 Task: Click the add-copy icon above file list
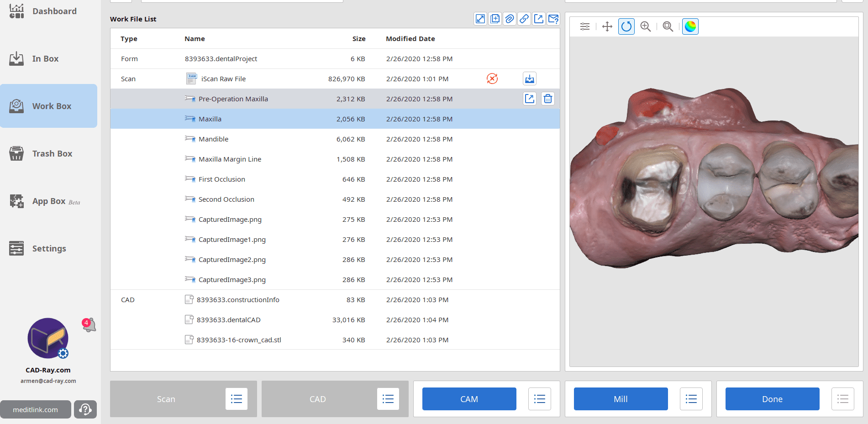[x=495, y=19]
